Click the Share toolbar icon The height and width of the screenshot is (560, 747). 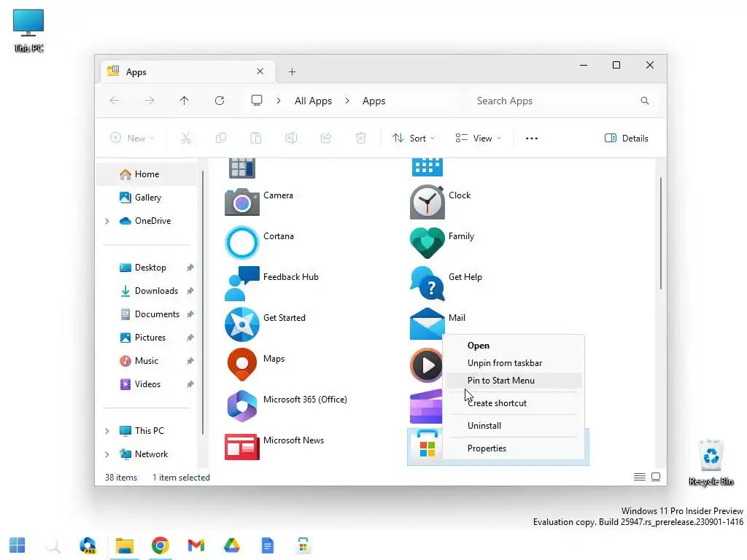pos(326,138)
